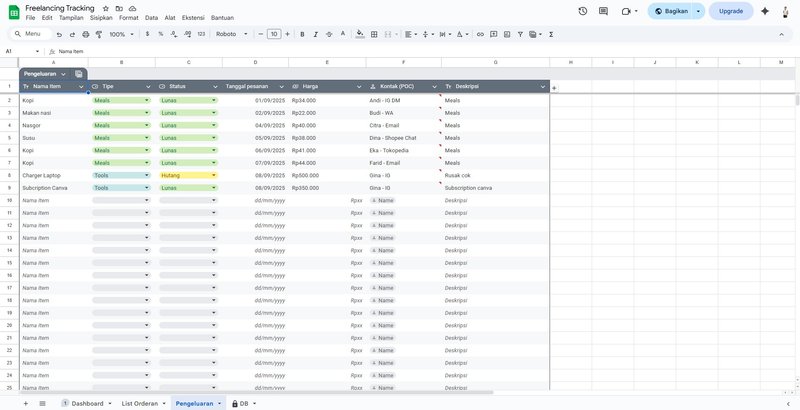The image size is (800, 410).
Task: Star the Freelancing Tracking document
Action: [x=106, y=8]
